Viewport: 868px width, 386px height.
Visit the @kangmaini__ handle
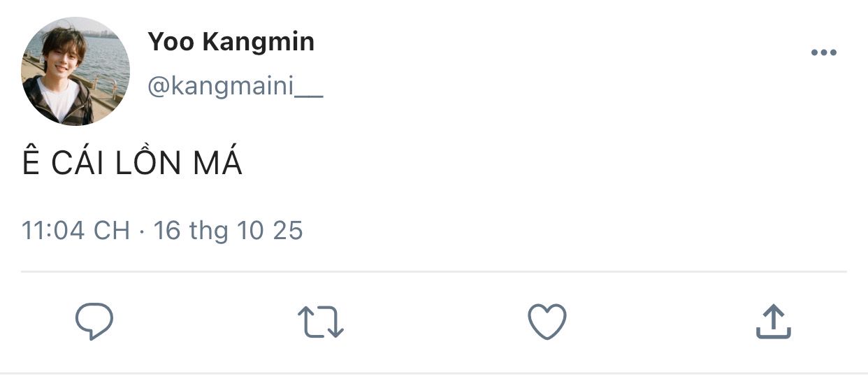(235, 88)
